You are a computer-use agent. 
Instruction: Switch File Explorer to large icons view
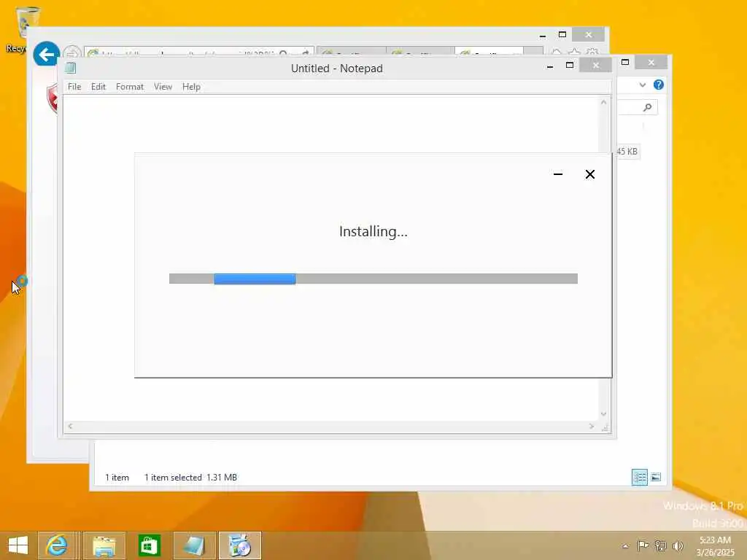pyautogui.click(x=656, y=477)
